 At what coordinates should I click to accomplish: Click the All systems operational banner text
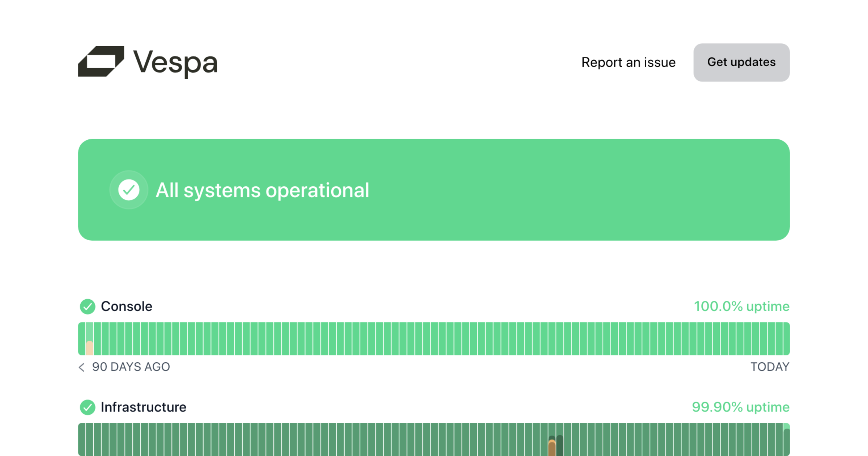[262, 190]
